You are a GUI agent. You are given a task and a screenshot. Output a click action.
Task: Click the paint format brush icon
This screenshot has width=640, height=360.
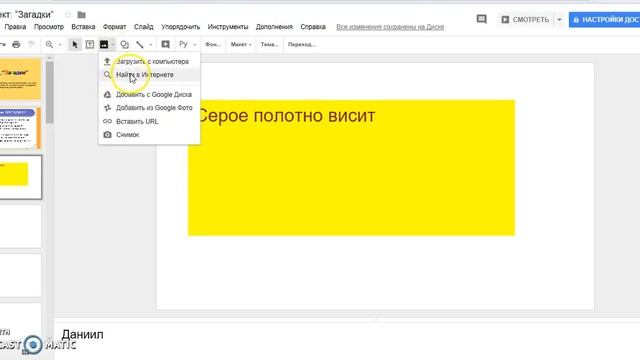[x=31, y=44]
